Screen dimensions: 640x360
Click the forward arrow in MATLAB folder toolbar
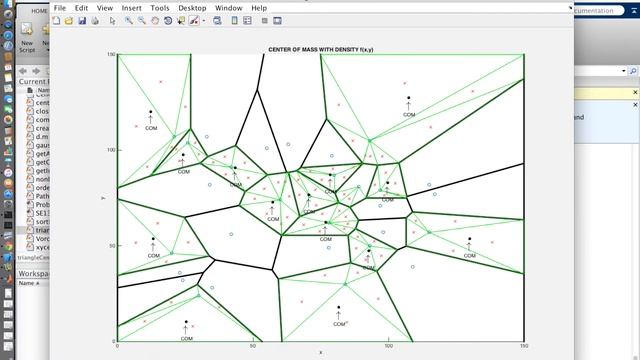(x=36, y=71)
